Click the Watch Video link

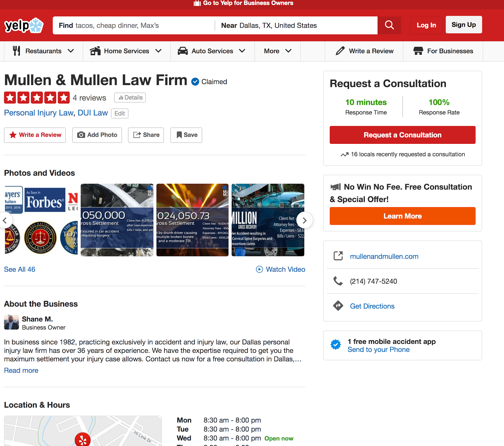[285, 269]
